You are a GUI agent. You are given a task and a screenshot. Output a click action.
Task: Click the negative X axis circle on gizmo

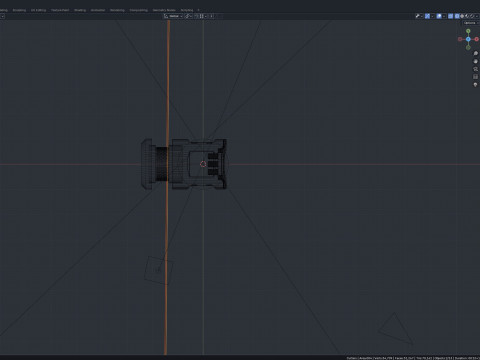click(460, 39)
